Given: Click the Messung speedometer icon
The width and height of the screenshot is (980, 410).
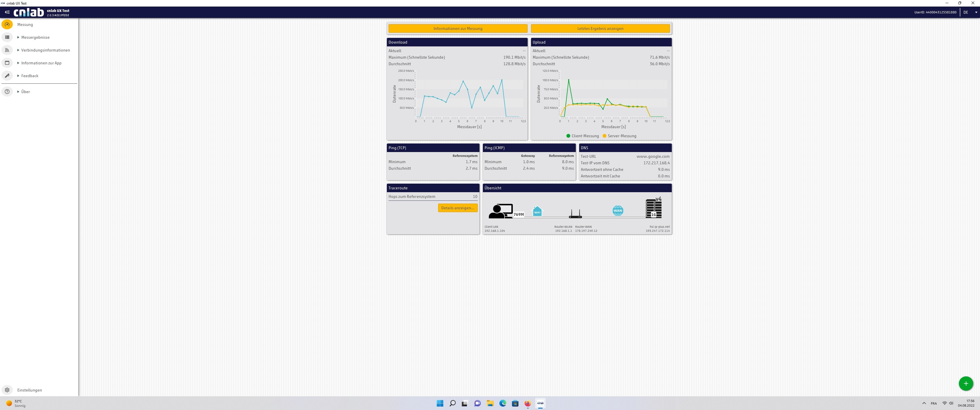Looking at the screenshot, I should 7,25.
